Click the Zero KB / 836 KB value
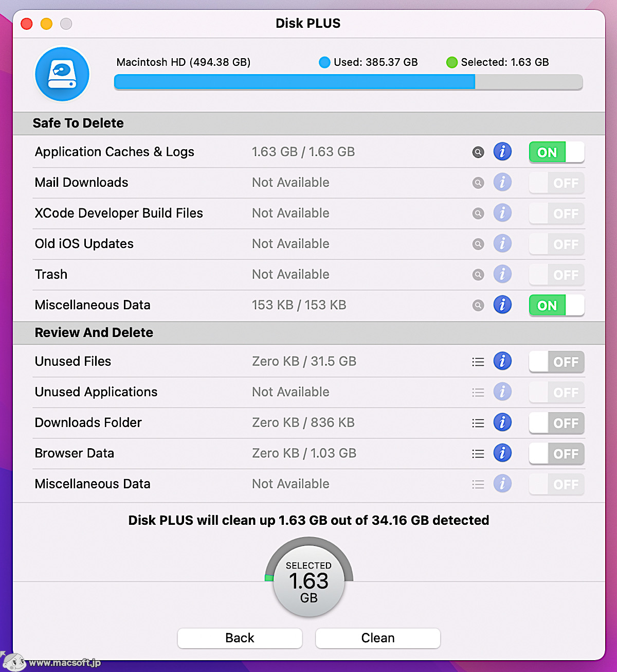 [x=303, y=422]
